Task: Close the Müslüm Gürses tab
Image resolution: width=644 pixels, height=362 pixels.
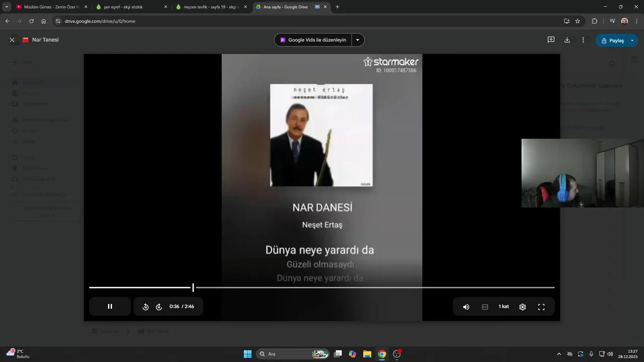Action: [x=86, y=7]
